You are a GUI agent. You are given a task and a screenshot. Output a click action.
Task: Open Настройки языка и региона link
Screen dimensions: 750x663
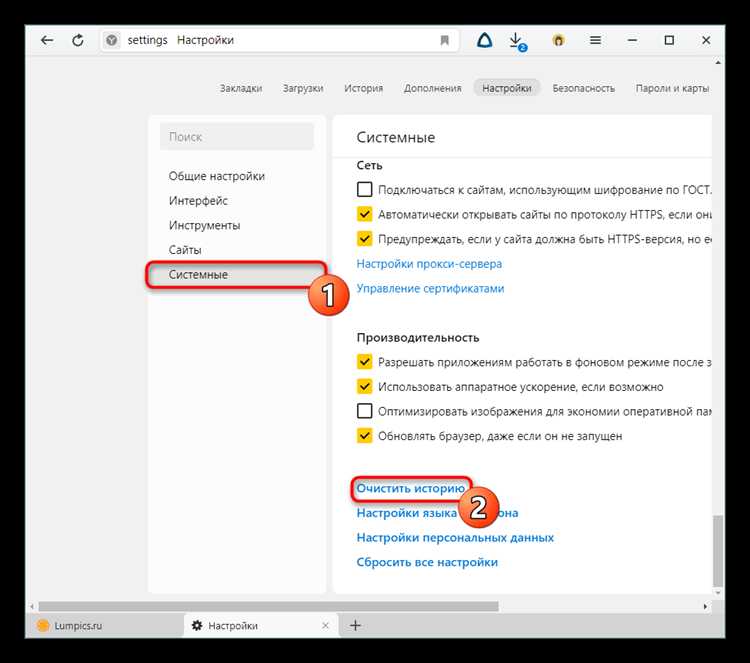coord(437,513)
